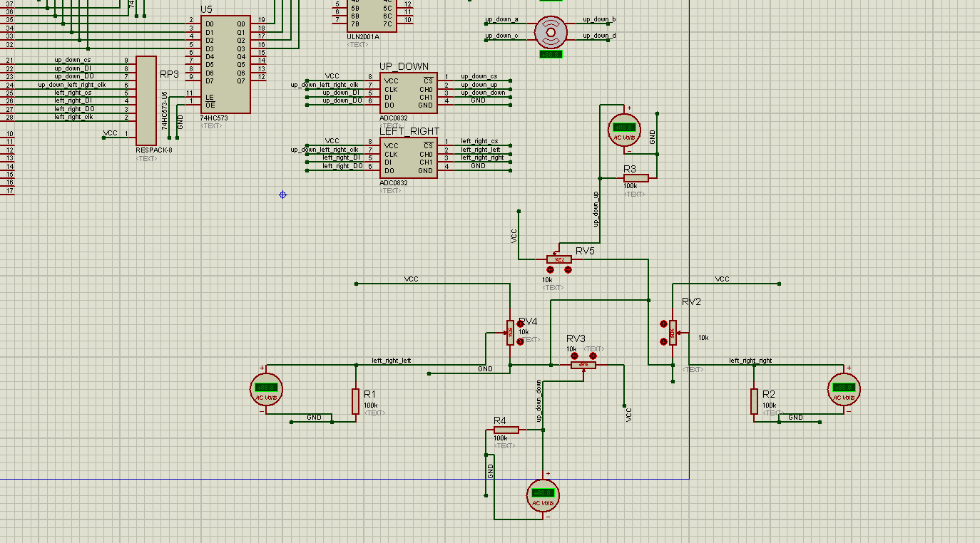The height and width of the screenshot is (543, 980).
Task: Click the U5 reference label
Action: (207, 9)
